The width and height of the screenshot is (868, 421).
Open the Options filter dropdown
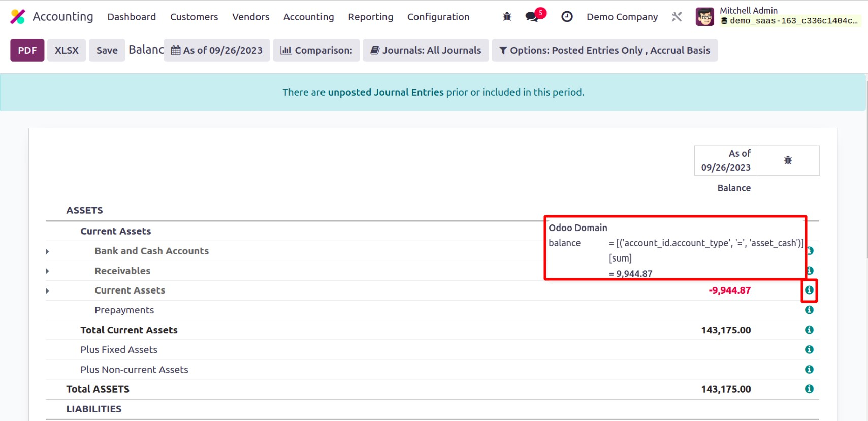(x=604, y=50)
